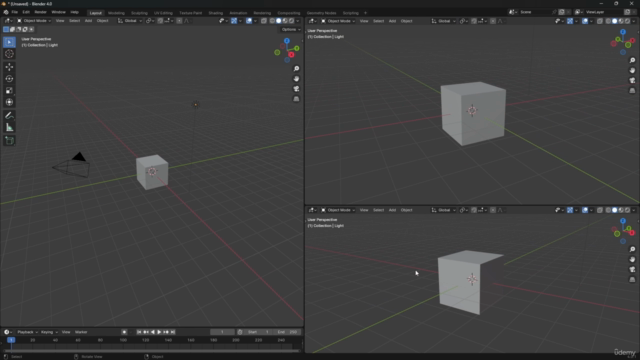This screenshot has width=640, height=360.
Task: Pin the scene to workspace
Action: pyautogui.click(x=554, y=12)
